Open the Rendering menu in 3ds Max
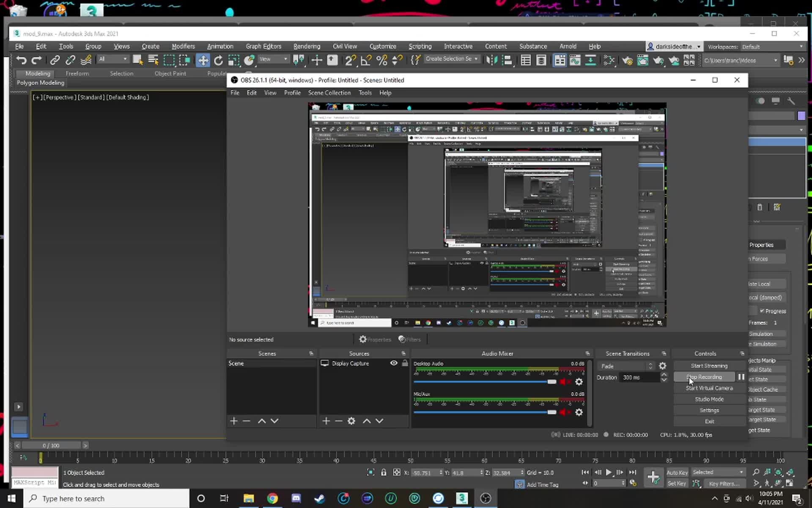812x508 pixels. point(307,46)
